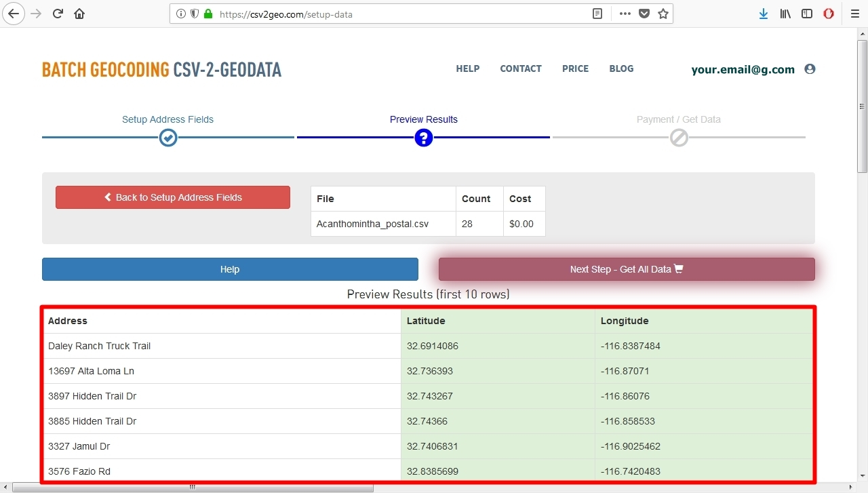Click Back to Setup Address Fields button

pos(173,197)
